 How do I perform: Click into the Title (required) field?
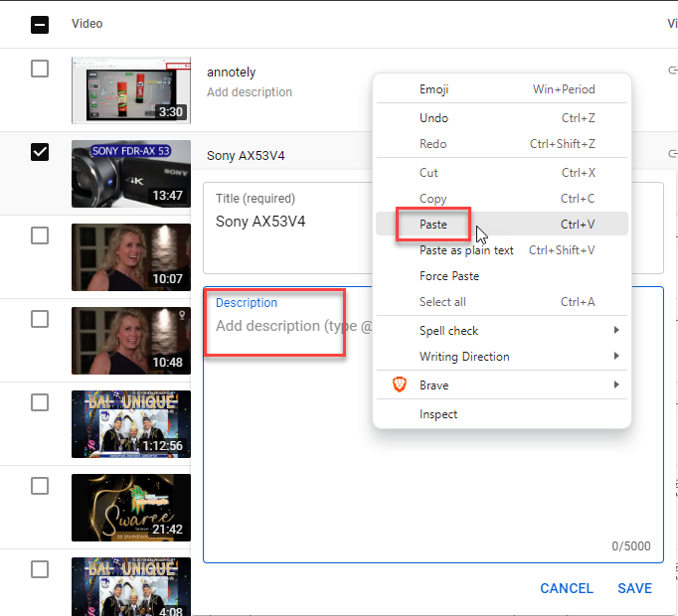click(x=432, y=228)
